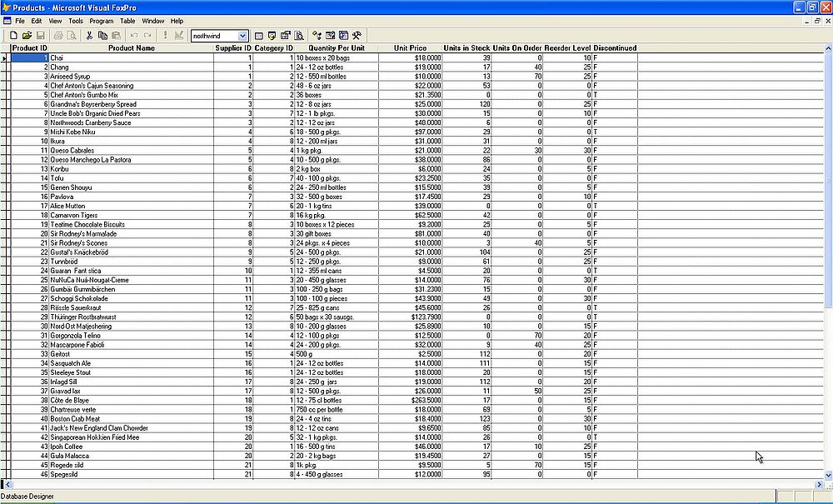Click the 'Queso Cabrales' cell
Viewport: 833px width, 504px height.
coord(132,150)
